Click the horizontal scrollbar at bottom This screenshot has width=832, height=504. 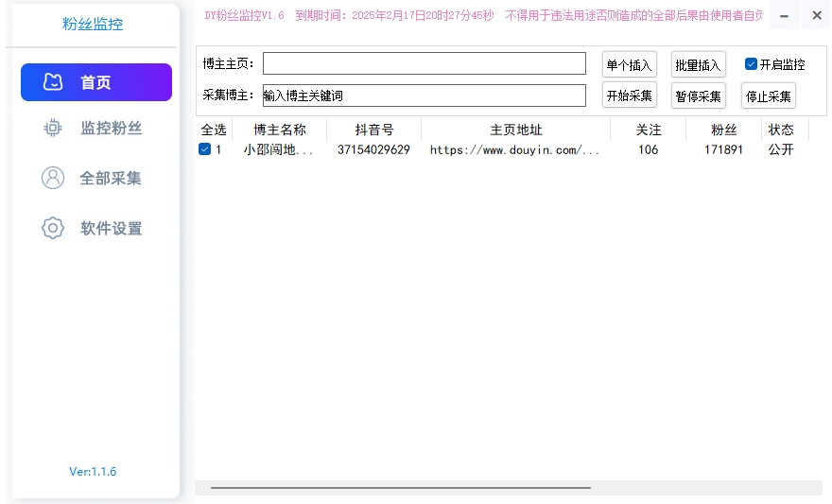pyautogui.click(x=400, y=488)
